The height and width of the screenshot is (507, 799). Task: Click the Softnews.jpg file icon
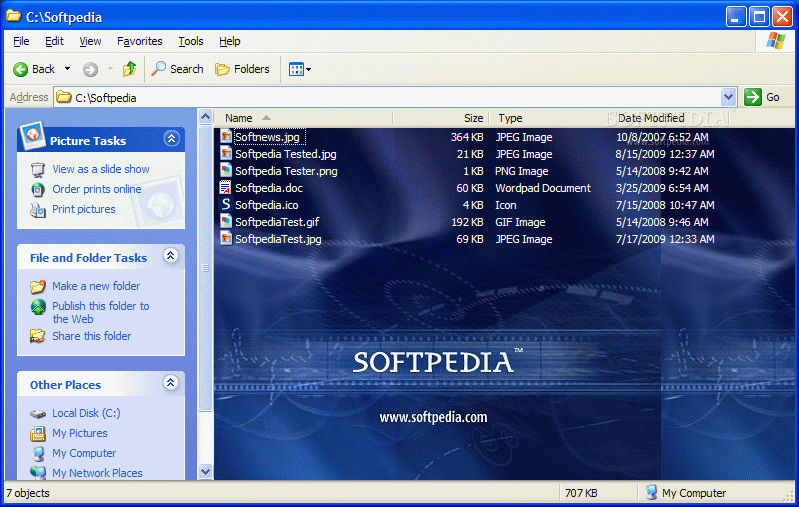pos(225,137)
